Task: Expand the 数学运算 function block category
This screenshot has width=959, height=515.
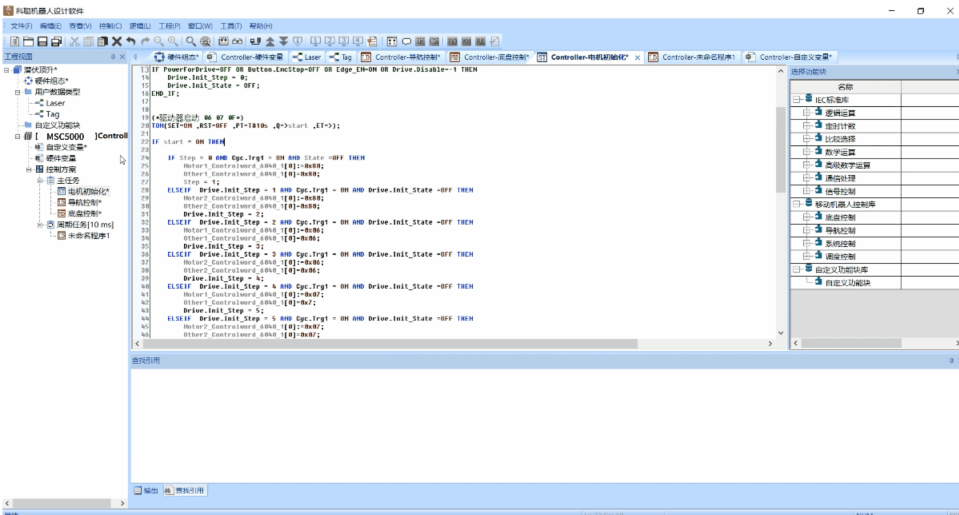Action: click(x=807, y=152)
